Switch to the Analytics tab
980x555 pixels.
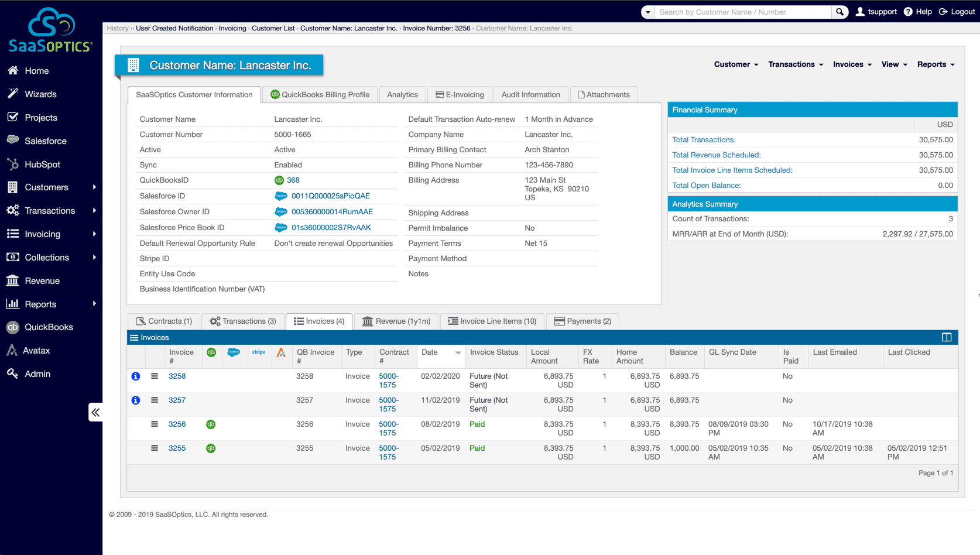tap(402, 95)
